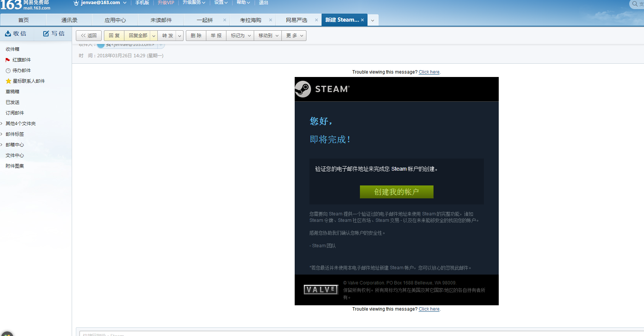Open the 订阅邮件 folder
644x336 pixels.
coord(15,113)
